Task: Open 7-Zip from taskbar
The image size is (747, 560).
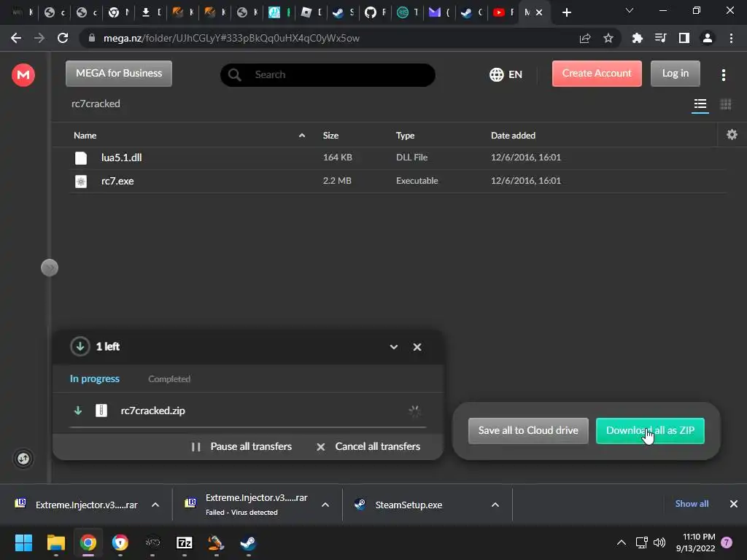Action: click(185, 542)
